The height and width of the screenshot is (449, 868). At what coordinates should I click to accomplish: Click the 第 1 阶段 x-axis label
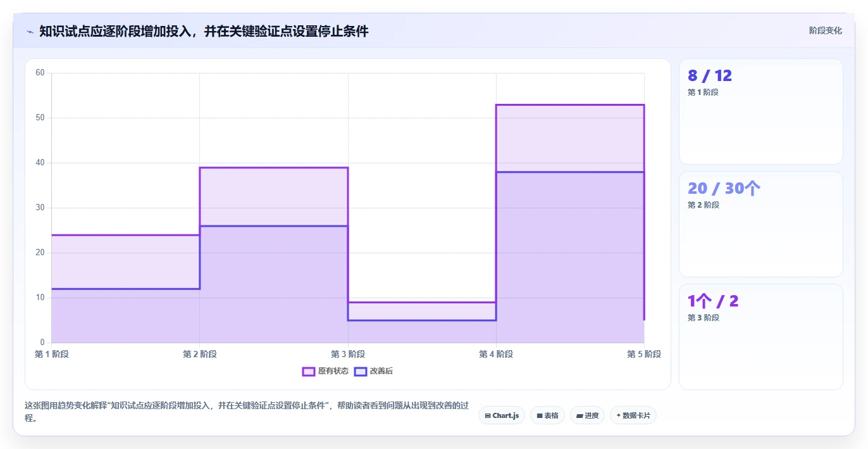point(52,354)
